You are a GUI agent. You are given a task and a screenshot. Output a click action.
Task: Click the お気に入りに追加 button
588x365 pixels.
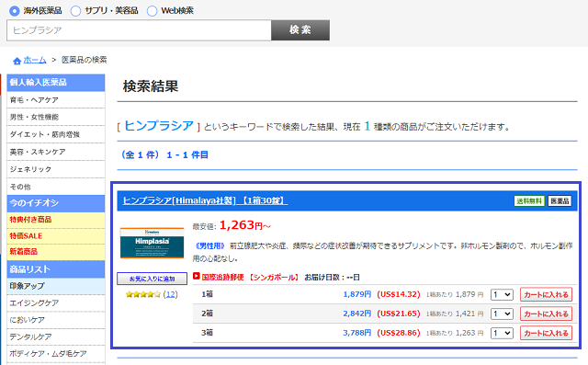[x=152, y=279]
